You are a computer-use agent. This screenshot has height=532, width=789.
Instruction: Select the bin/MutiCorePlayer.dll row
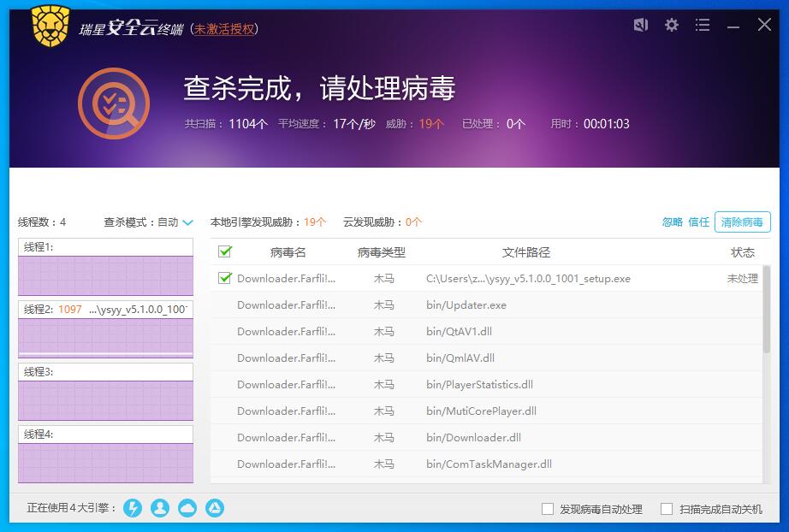(487, 411)
